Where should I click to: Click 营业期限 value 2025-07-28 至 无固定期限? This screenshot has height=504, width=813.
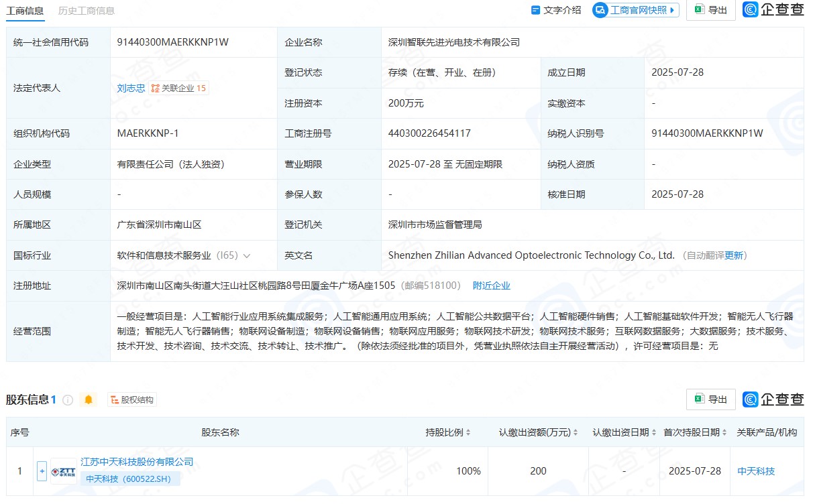[445, 164]
